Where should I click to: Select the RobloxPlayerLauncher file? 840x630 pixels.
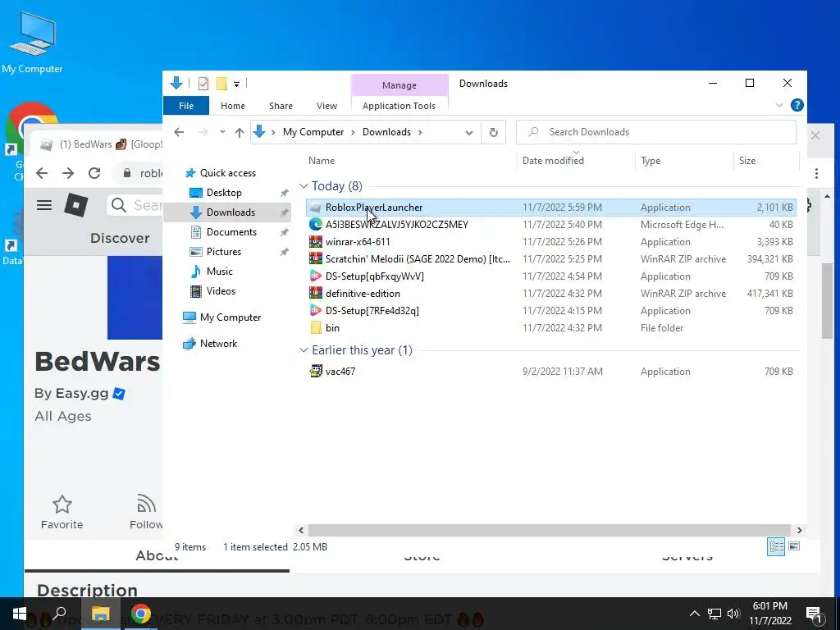pos(551,208)
